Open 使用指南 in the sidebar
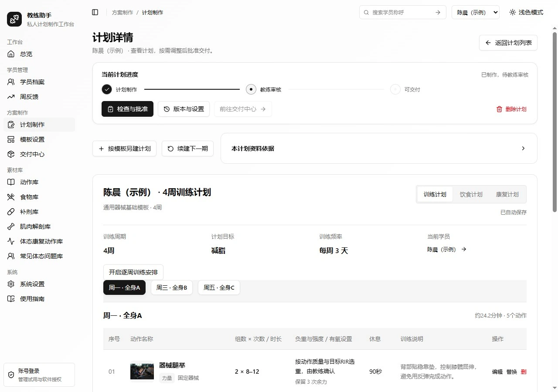 pos(39,299)
